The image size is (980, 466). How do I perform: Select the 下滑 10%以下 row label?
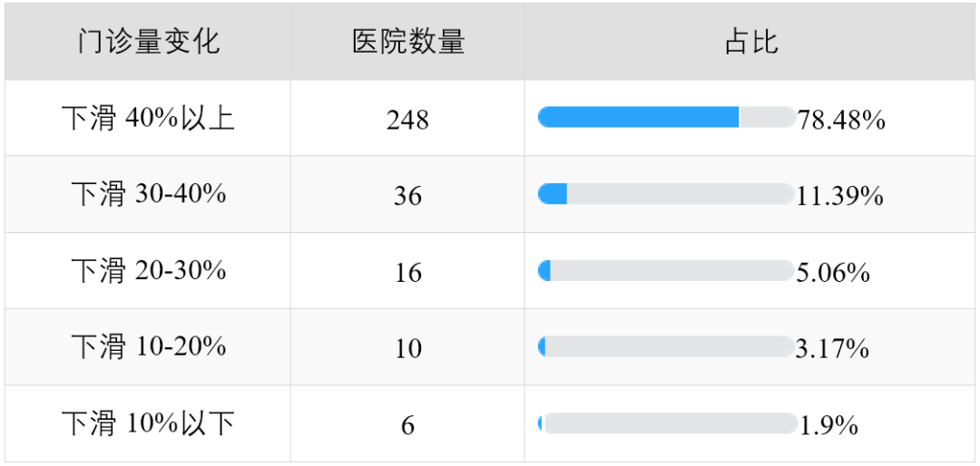(148, 424)
